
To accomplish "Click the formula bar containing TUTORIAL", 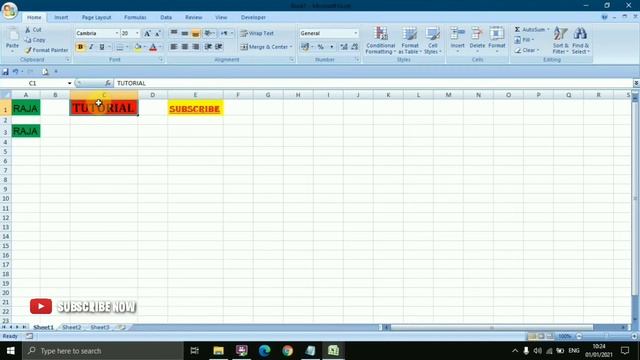I will point(373,83).
